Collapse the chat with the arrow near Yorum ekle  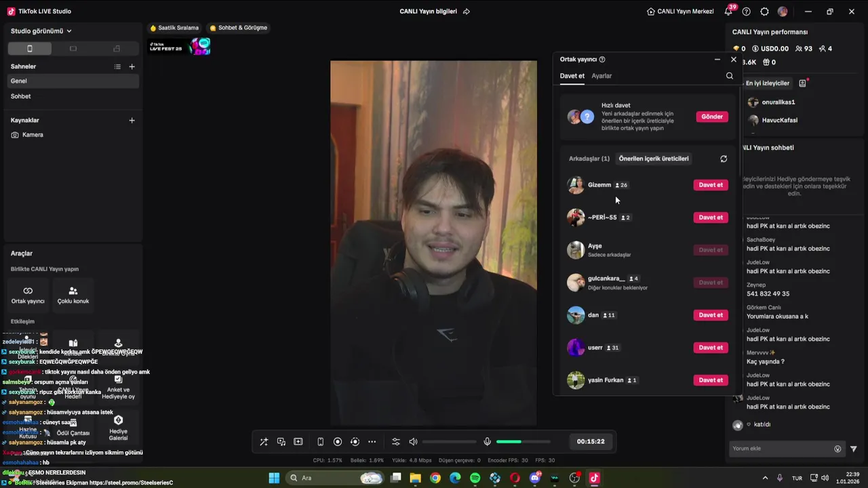pyautogui.click(x=854, y=449)
